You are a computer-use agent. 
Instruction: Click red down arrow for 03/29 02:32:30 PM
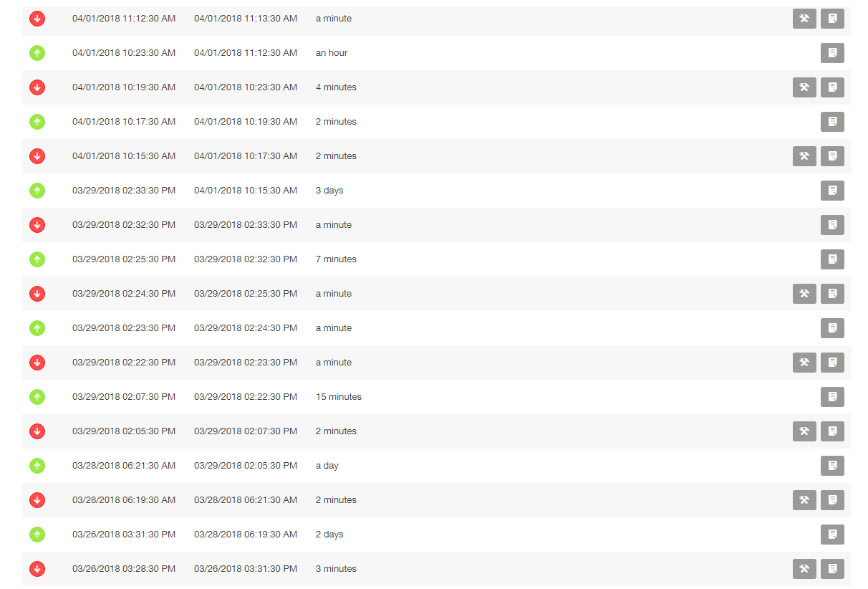coord(37,225)
